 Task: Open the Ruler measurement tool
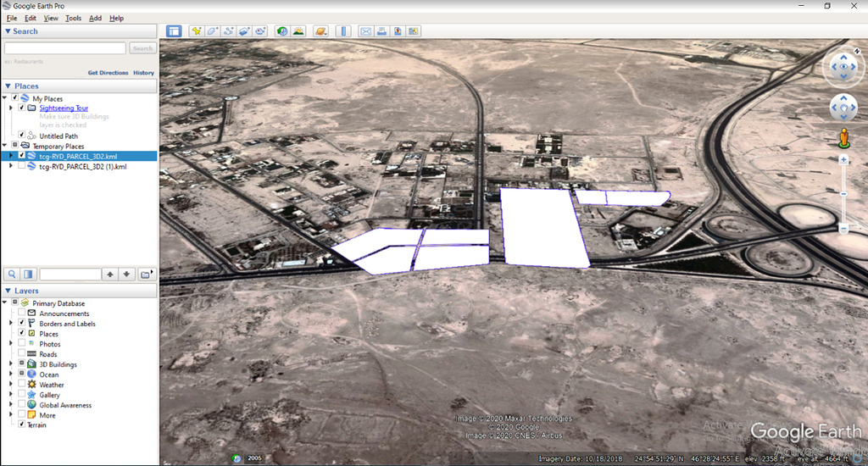click(343, 31)
